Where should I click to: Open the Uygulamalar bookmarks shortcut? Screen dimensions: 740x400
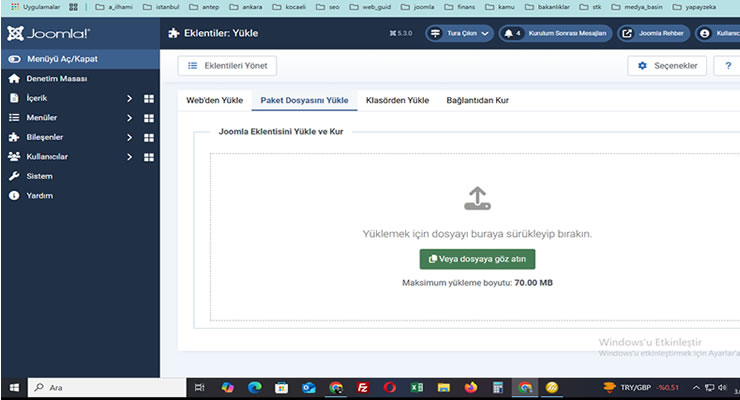35,7
